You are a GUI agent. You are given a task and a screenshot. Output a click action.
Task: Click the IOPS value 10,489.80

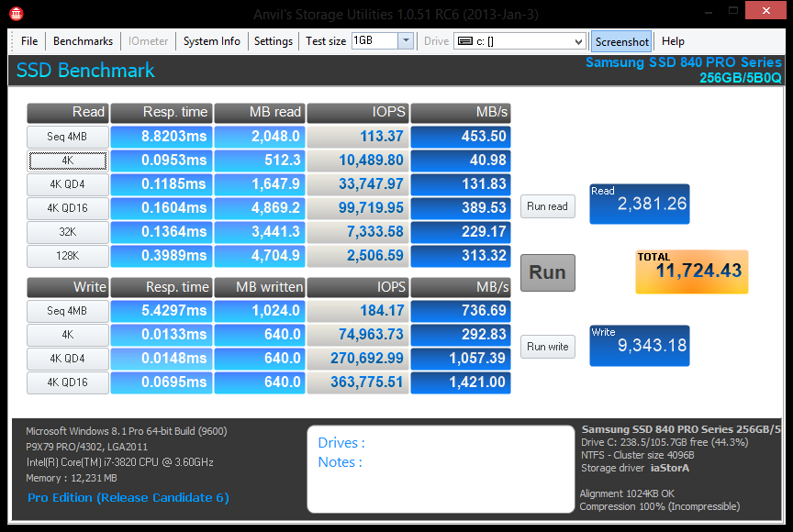tap(358, 161)
